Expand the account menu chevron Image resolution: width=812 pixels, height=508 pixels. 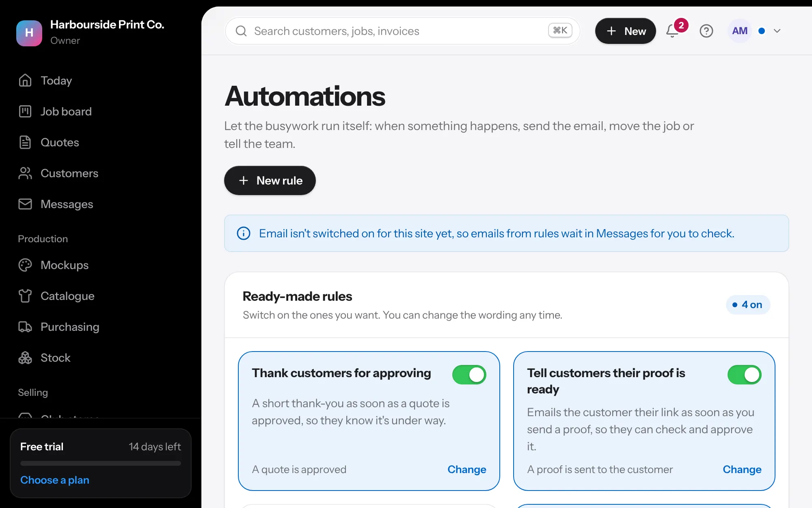click(777, 31)
